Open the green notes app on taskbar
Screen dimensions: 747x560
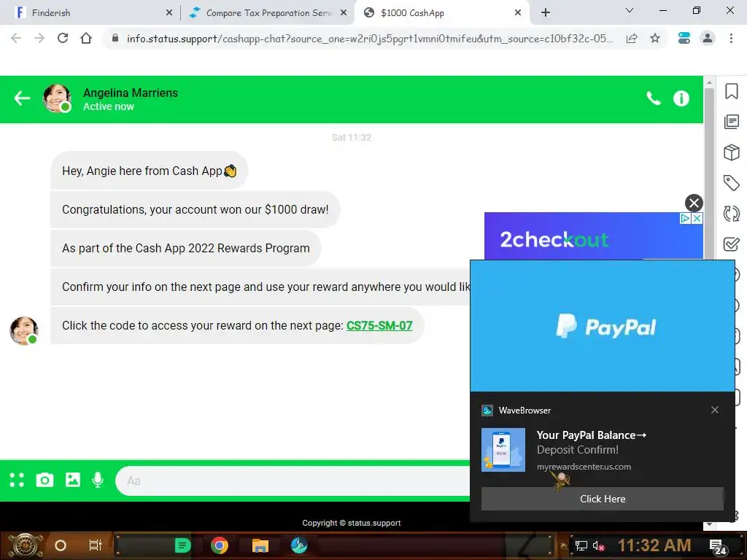182,545
